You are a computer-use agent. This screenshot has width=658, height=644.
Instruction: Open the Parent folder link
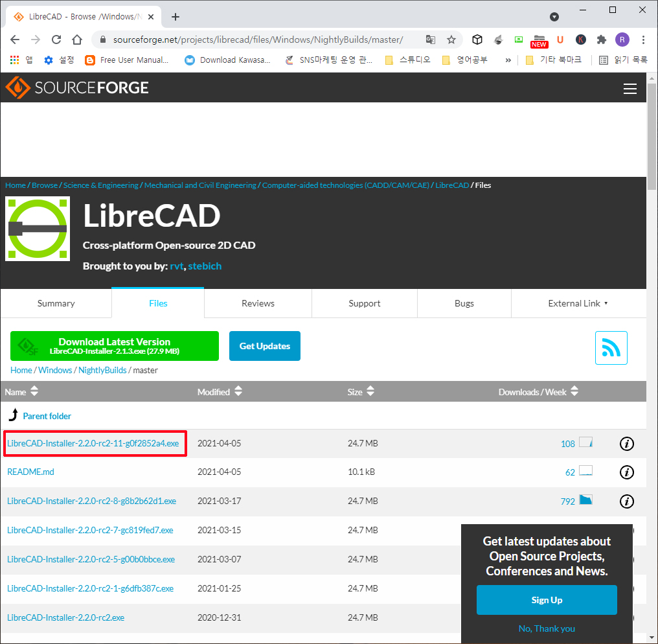pos(47,416)
